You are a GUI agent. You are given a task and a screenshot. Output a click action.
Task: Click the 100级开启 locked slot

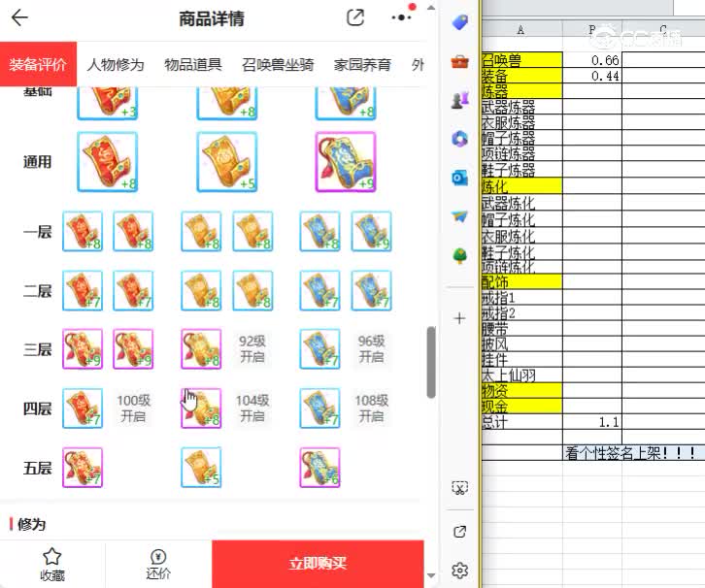pos(134,408)
